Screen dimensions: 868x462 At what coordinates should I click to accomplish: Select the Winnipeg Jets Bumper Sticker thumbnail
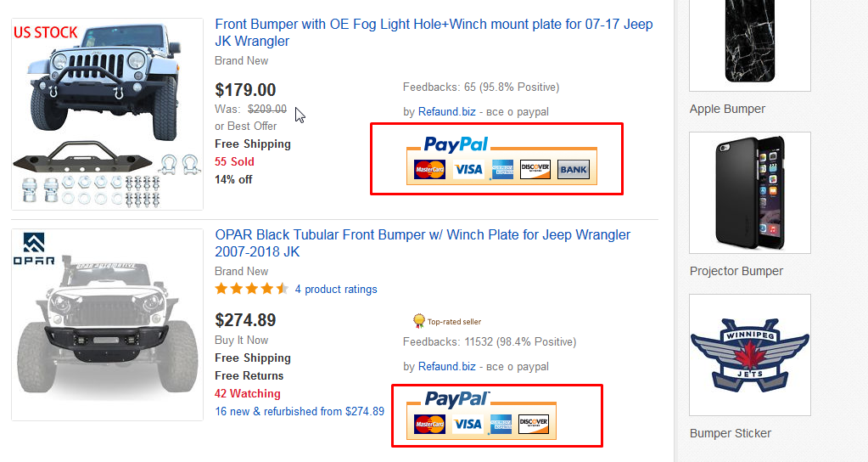point(749,354)
